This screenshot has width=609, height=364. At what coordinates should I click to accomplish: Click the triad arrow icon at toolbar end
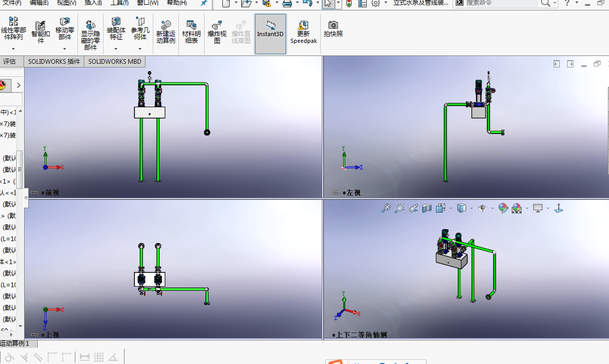(x=558, y=208)
